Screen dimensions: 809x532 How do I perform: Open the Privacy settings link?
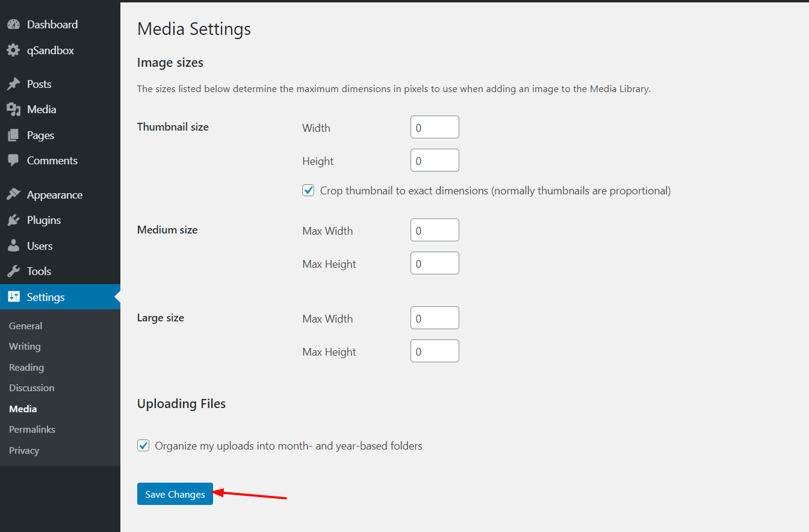click(x=24, y=451)
